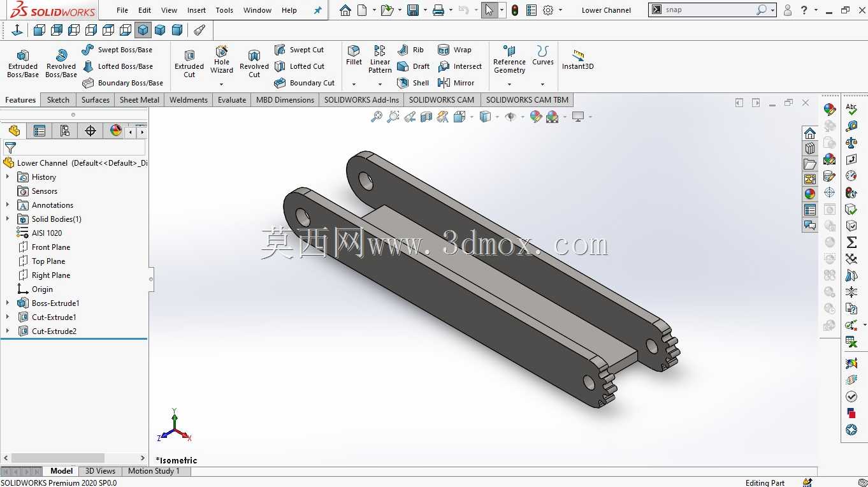This screenshot has width=868, height=487.
Task: Switch to Motion Study 1 tab
Action: tap(154, 471)
